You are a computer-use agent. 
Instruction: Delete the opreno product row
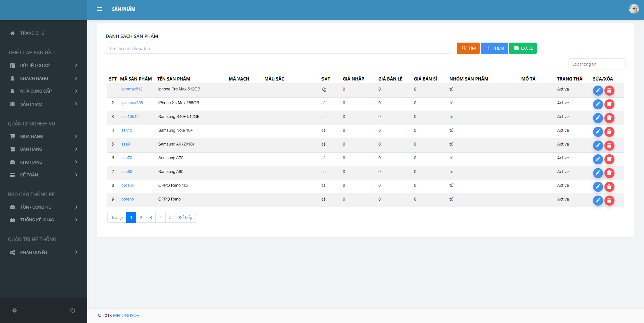(609, 201)
